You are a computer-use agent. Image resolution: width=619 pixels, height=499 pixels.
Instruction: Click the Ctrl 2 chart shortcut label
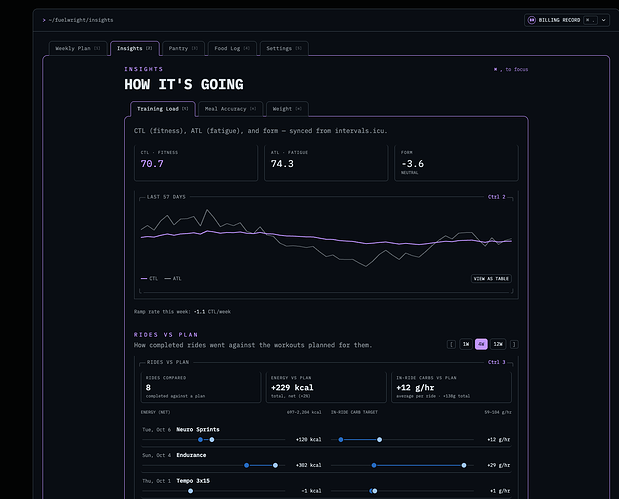tap(497, 197)
